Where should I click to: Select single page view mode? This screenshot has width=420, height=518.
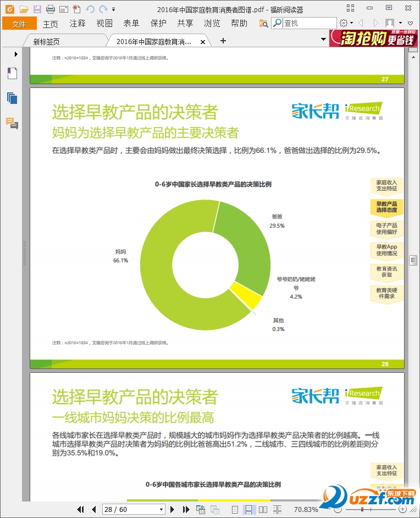click(235, 510)
